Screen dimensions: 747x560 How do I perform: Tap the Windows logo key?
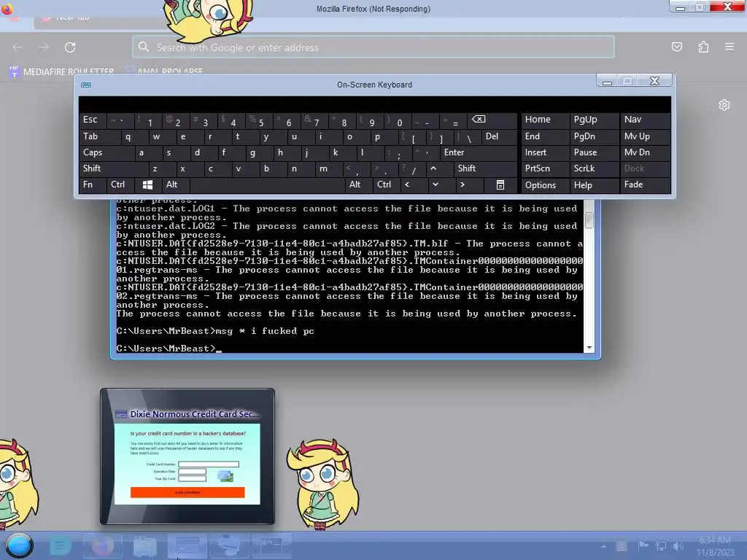coord(147,184)
